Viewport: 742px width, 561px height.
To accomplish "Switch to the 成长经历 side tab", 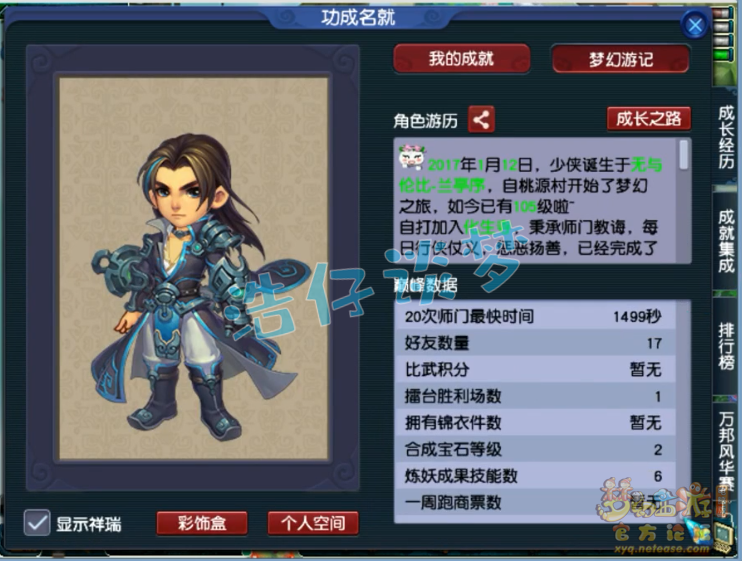I will click(725, 137).
